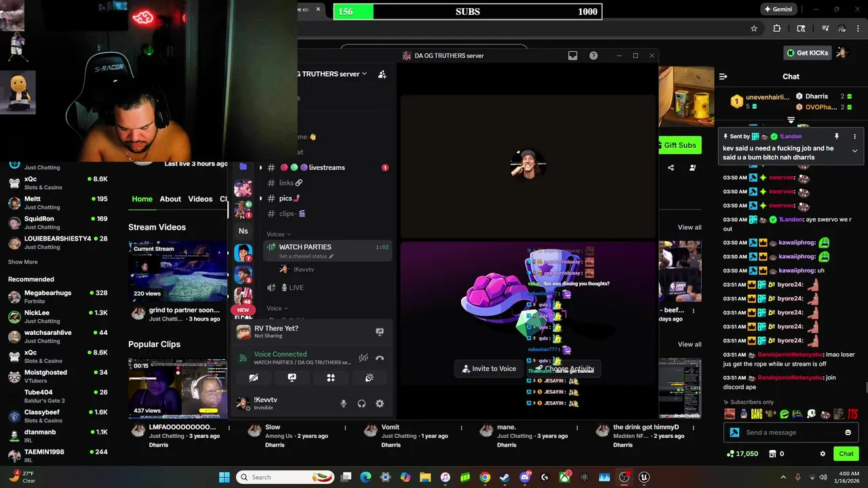This screenshot has width=868, height=488.
Task: Open Megabearhugs in Recommended list
Action: point(58,297)
